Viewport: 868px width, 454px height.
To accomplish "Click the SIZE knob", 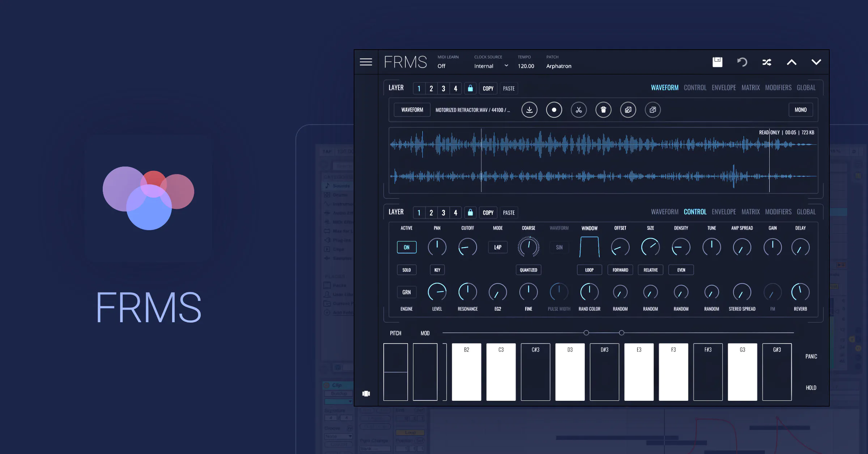I will 650,247.
